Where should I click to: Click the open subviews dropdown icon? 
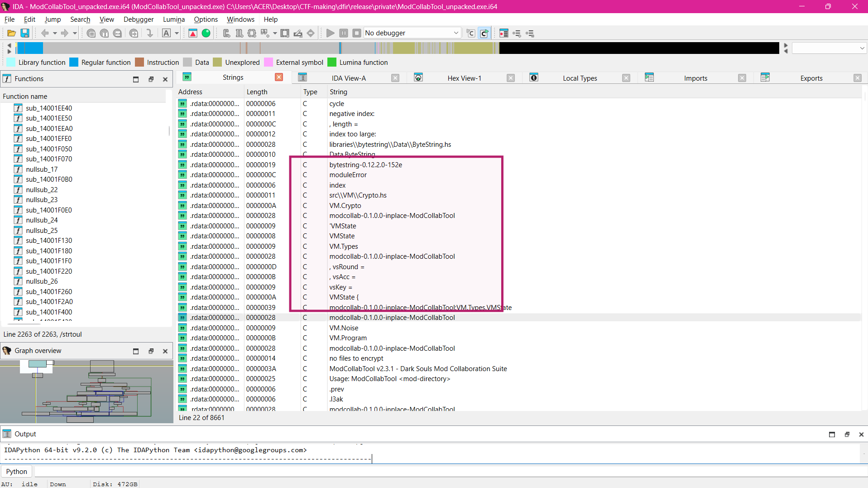click(x=275, y=33)
